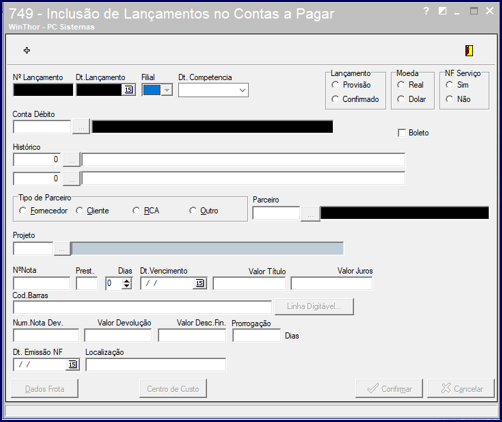Open the Conta Débito lookup button
This screenshot has height=422, width=502.
[x=81, y=127]
